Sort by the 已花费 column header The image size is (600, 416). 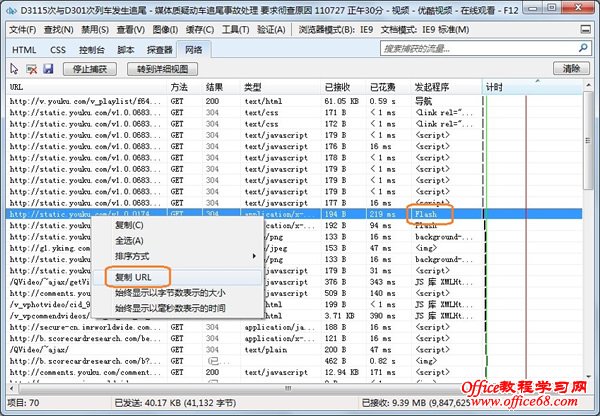tap(388, 87)
